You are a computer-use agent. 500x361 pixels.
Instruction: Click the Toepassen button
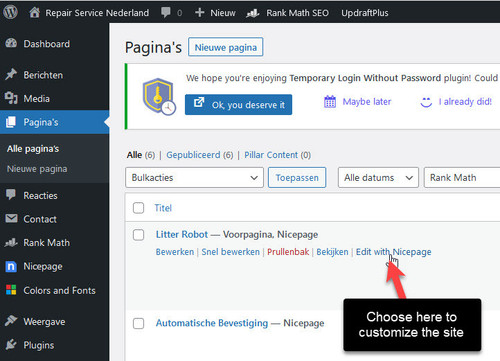(297, 178)
